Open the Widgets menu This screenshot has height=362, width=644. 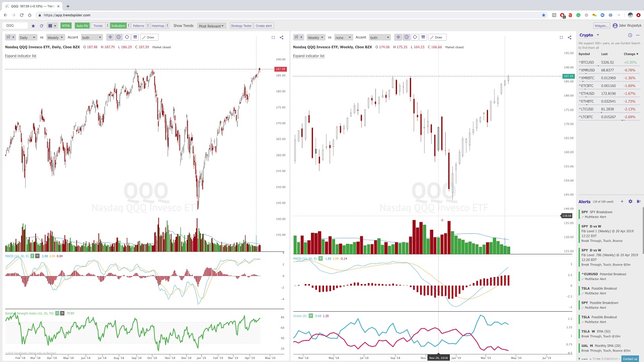pyautogui.click(x=601, y=26)
